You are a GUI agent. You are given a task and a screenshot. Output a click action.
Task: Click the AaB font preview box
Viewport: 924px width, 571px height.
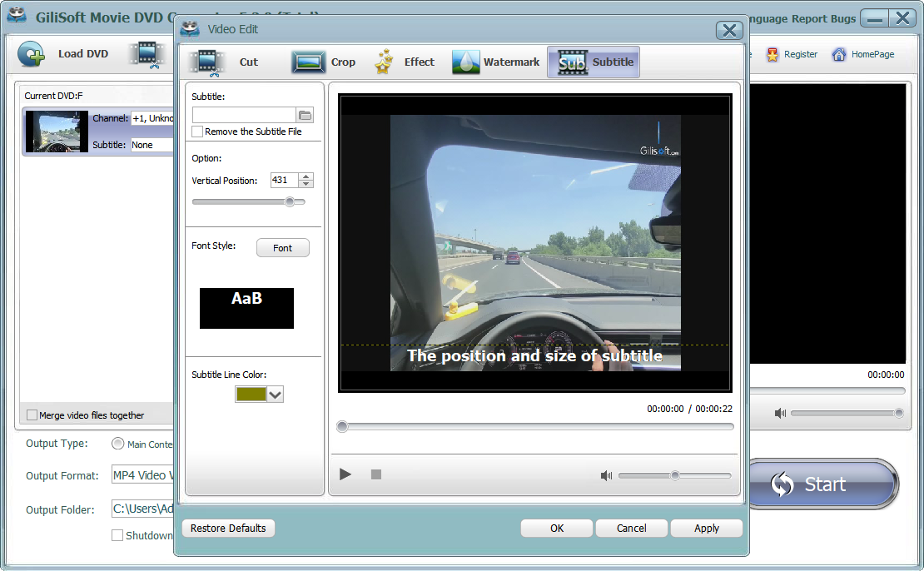[x=246, y=308]
